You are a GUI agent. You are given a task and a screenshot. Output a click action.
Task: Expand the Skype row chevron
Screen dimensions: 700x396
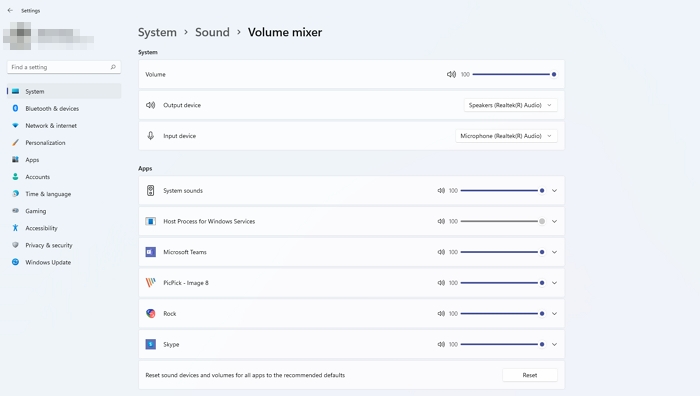554,345
